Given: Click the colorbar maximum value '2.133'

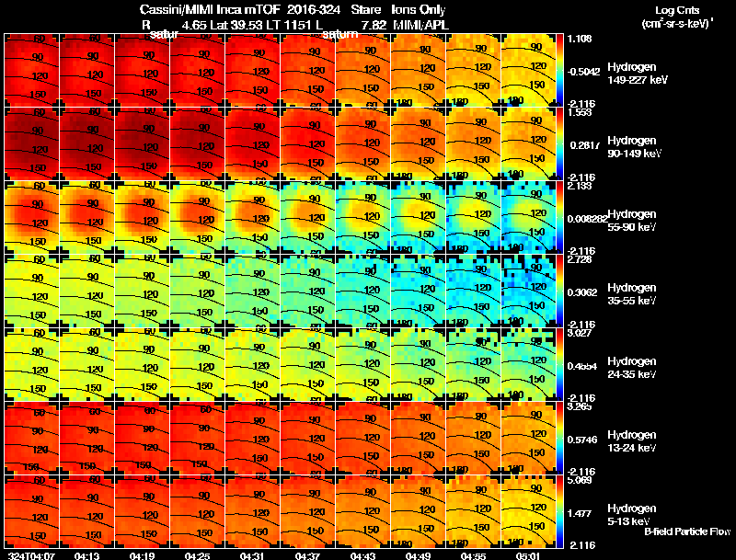Looking at the screenshot, I should point(580,186).
